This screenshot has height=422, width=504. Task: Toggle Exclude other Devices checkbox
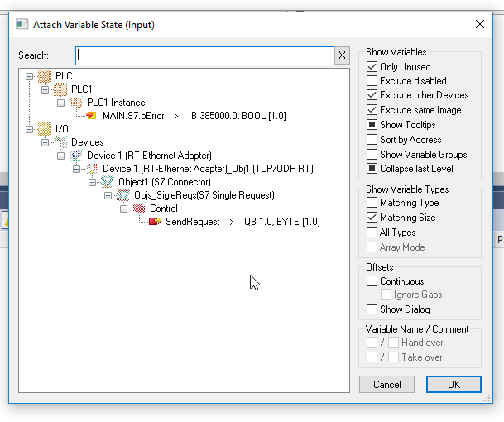tap(372, 95)
